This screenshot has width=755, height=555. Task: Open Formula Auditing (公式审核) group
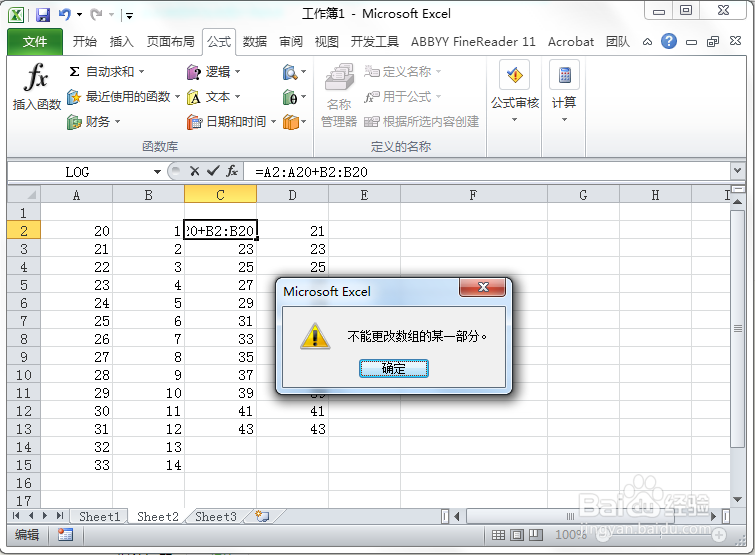point(515,91)
